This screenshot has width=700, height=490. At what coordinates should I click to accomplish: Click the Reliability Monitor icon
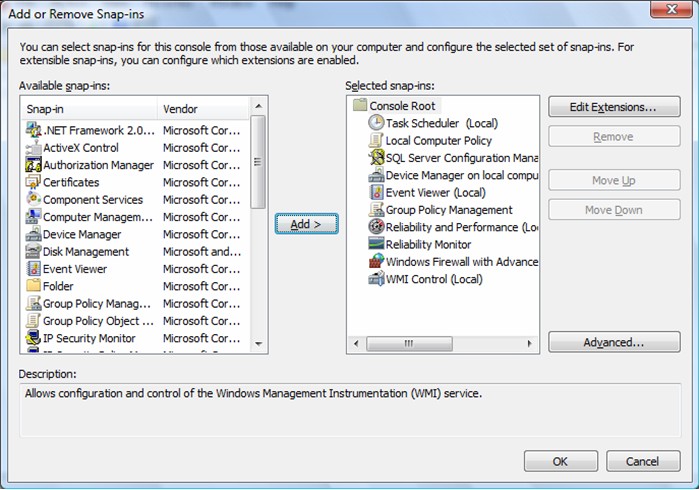tap(376, 244)
